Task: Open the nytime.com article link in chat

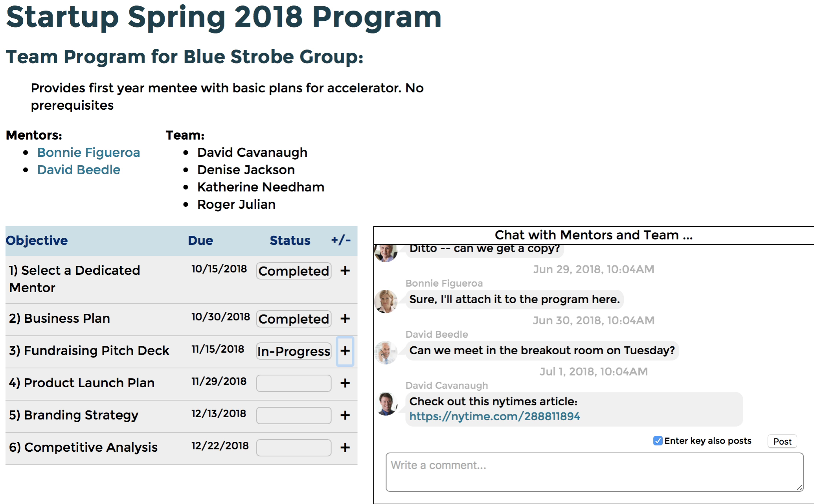Action: [x=494, y=416]
